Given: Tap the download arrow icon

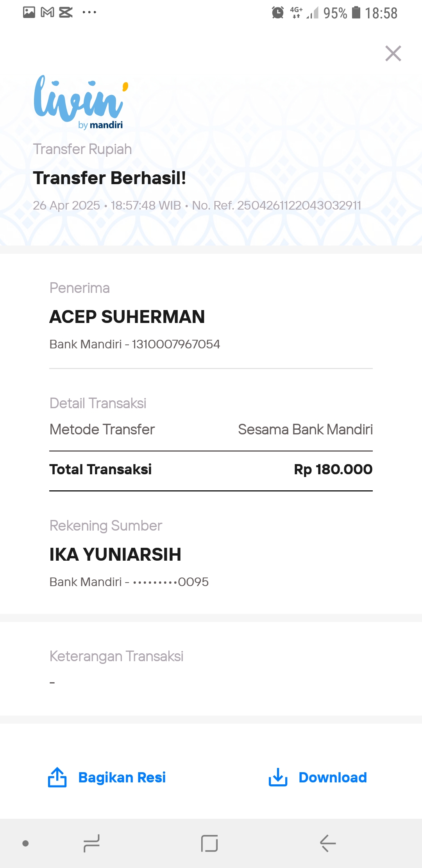Looking at the screenshot, I should [278, 777].
